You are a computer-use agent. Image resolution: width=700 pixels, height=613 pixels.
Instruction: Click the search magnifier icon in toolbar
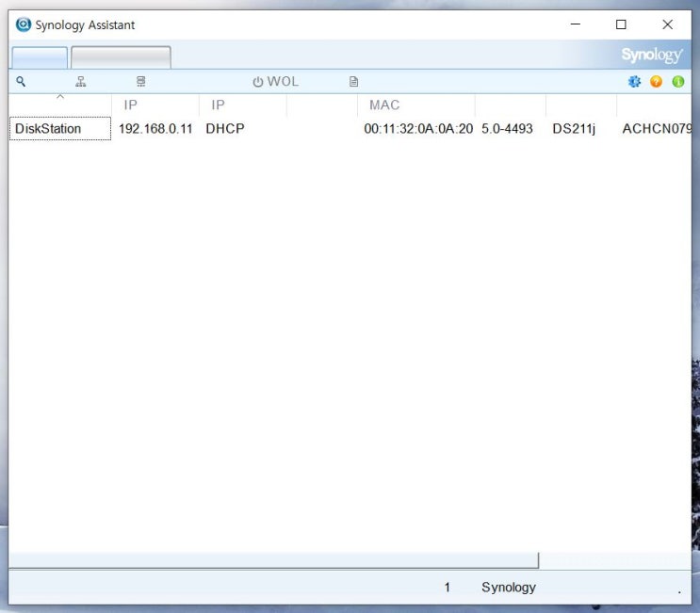[x=22, y=82]
